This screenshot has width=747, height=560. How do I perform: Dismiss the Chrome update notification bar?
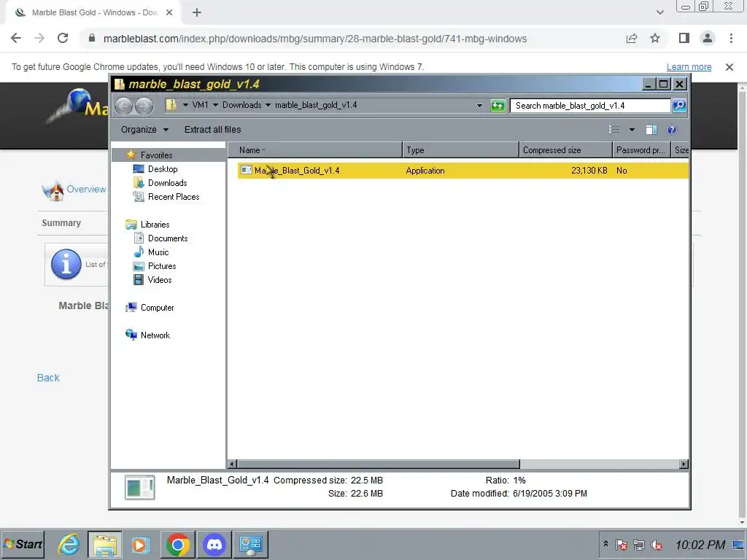tap(729, 67)
